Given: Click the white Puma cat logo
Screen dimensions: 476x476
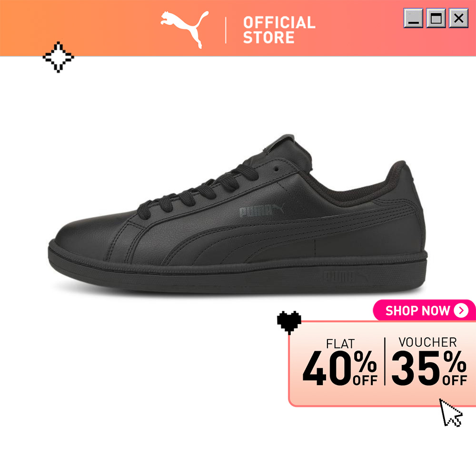Looking at the screenshot, I should click(x=185, y=30).
